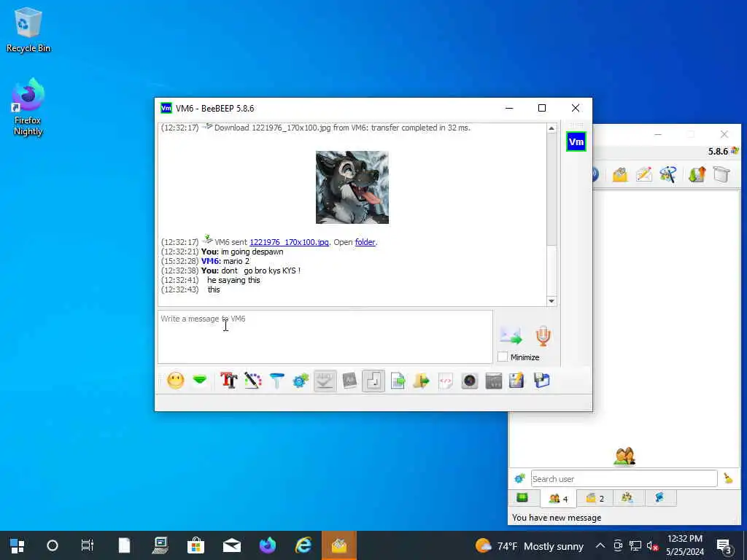Open the received file's folder link
This screenshot has height=560, width=747.
click(x=365, y=242)
